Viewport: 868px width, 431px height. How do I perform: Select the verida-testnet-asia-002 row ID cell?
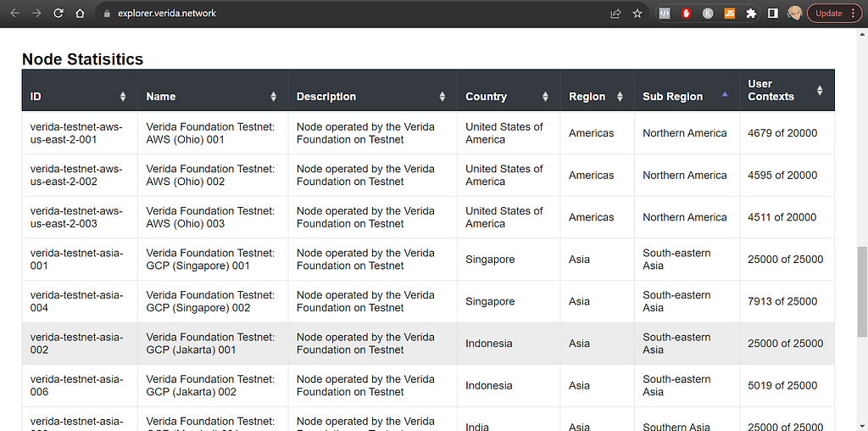point(79,344)
